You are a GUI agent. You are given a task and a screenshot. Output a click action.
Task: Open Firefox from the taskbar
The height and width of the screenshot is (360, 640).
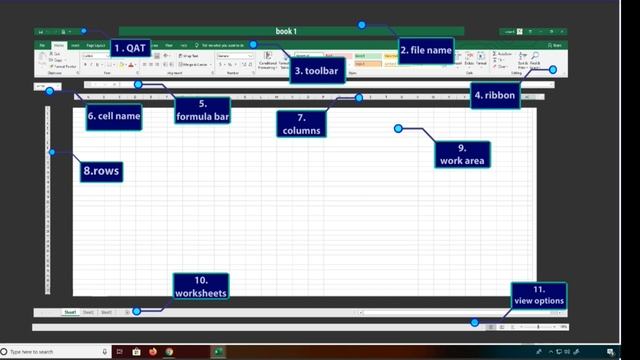153,351
